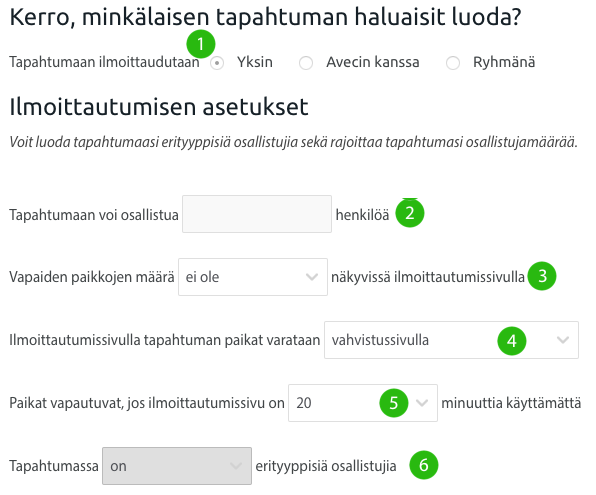Open the 20 minuuttia dropdown
This screenshot has width=596, height=495.
pos(363,403)
